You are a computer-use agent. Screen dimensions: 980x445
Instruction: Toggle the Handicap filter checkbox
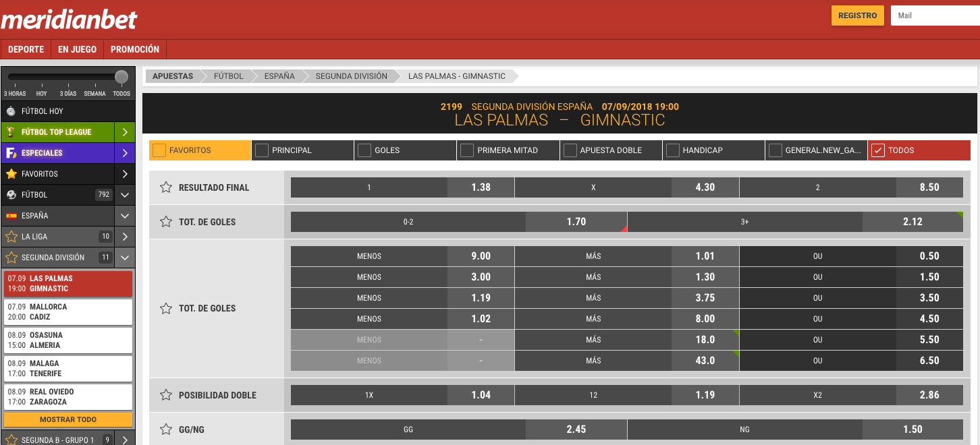pyautogui.click(x=672, y=150)
